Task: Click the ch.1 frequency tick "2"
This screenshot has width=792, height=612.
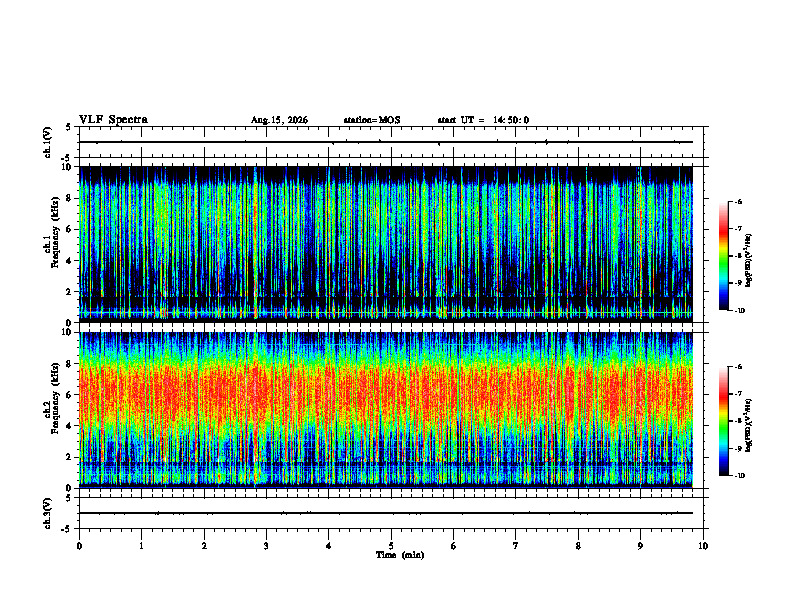Action: (x=69, y=292)
